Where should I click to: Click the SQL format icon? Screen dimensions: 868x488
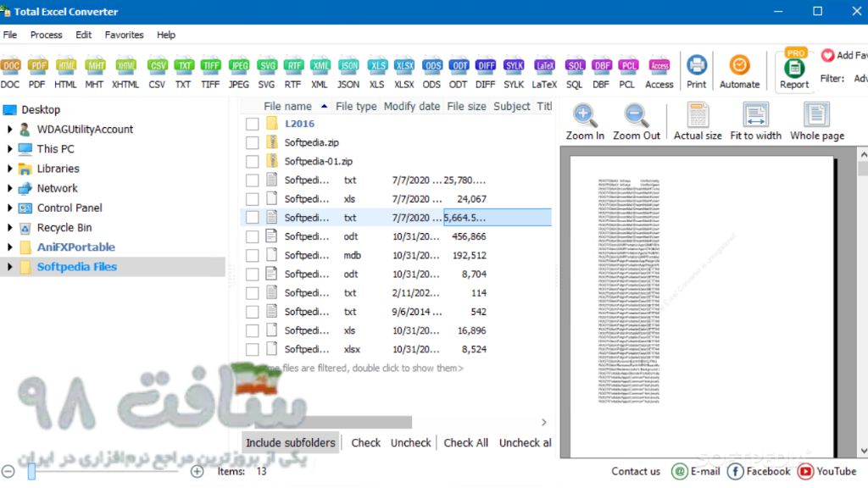click(575, 73)
